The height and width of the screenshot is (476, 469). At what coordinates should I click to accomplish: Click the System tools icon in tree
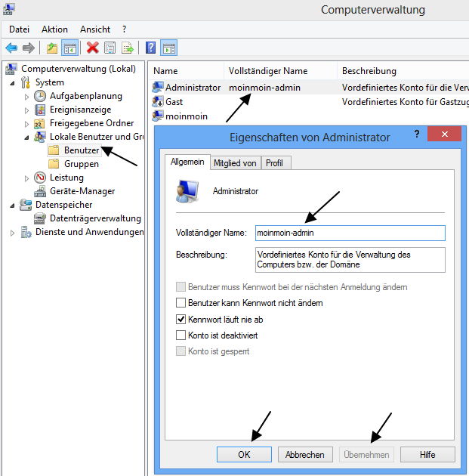pyautogui.click(x=26, y=82)
